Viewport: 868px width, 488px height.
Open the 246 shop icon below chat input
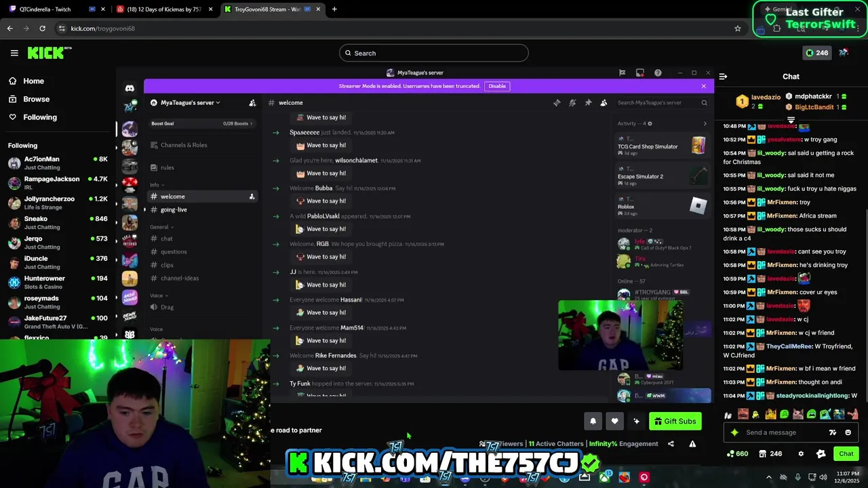coord(770,454)
